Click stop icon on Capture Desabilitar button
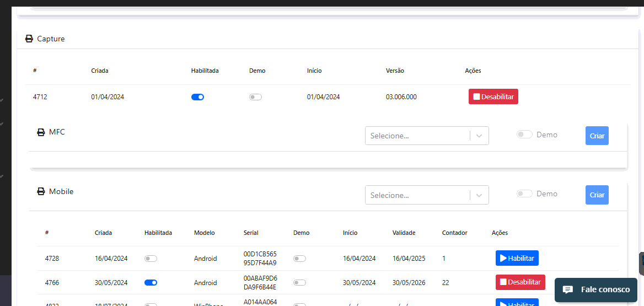644x306 pixels. (x=476, y=97)
